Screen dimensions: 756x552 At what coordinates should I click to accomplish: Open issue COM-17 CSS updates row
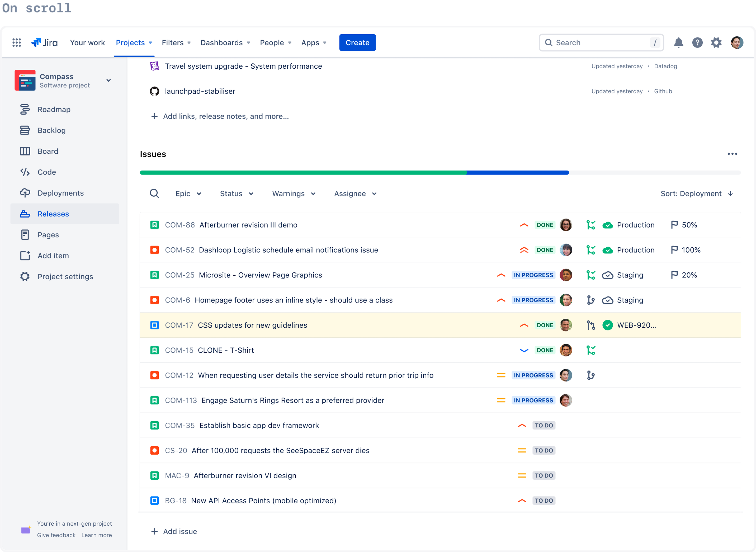[253, 325]
